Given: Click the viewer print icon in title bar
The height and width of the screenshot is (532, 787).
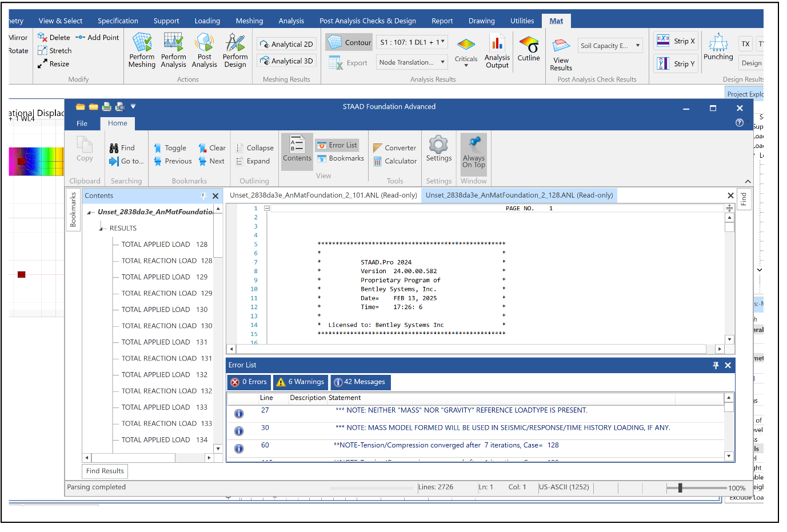Looking at the screenshot, I should pyautogui.click(x=107, y=106).
